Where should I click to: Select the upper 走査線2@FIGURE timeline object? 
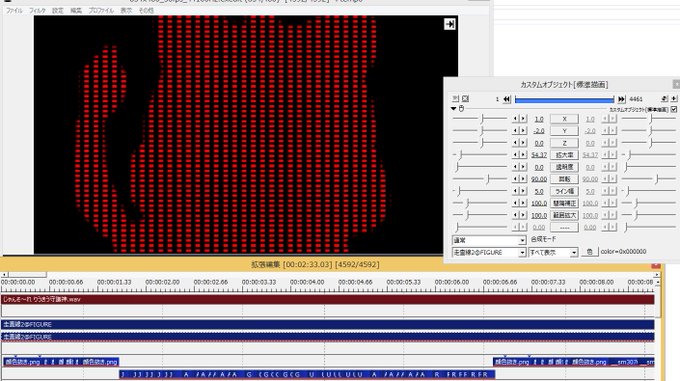(328, 324)
